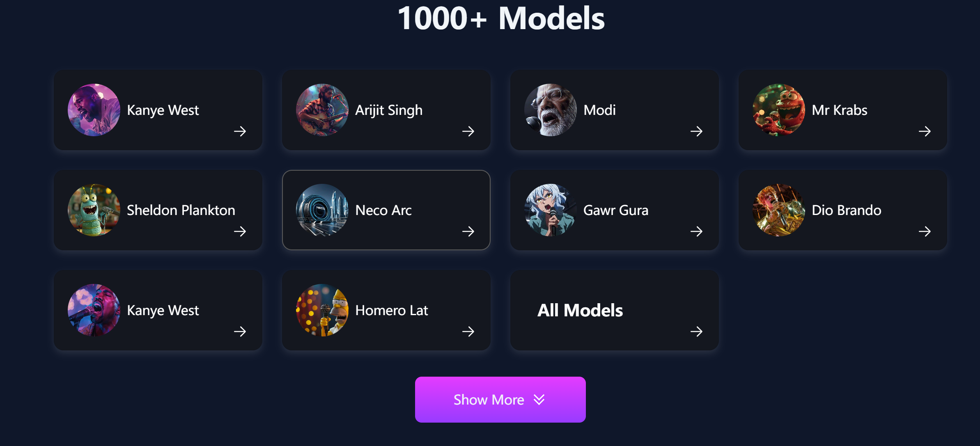Click the arrow on Sheldon Plankton card
The image size is (980, 446).
click(240, 231)
